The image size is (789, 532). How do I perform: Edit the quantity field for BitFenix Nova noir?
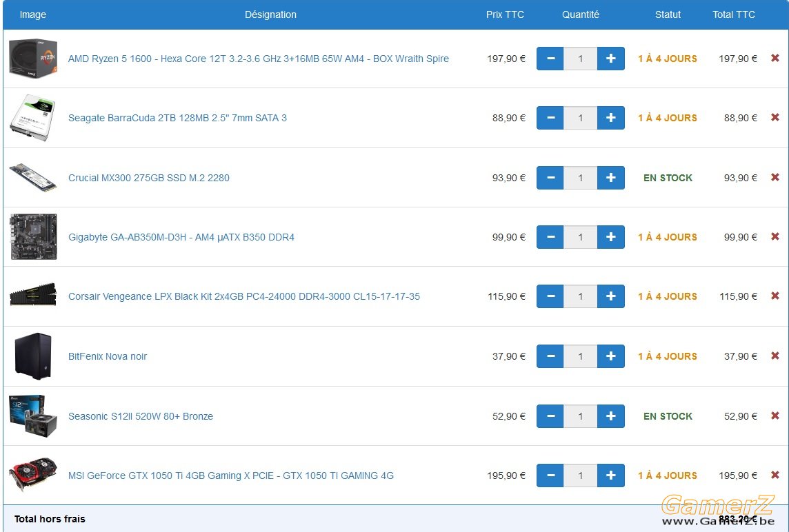(581, 356)
